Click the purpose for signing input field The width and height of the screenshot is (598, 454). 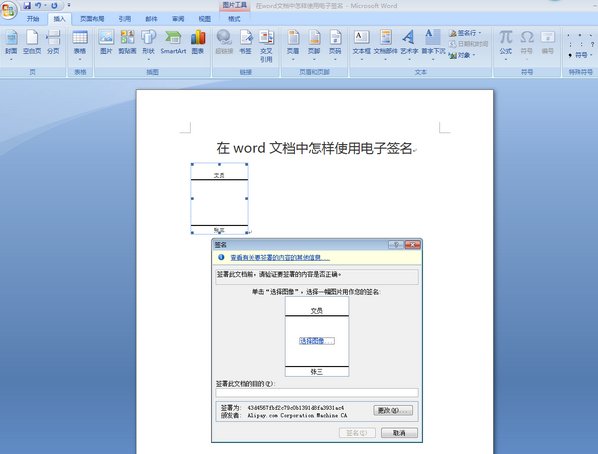coord(317,393)
